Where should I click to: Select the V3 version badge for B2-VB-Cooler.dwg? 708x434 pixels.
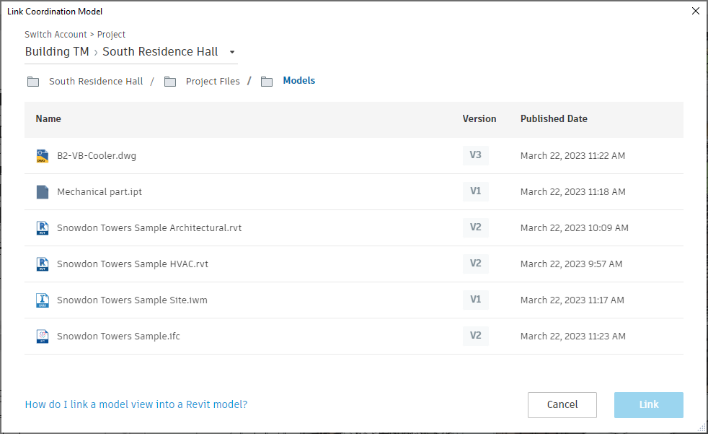point(476,155)
